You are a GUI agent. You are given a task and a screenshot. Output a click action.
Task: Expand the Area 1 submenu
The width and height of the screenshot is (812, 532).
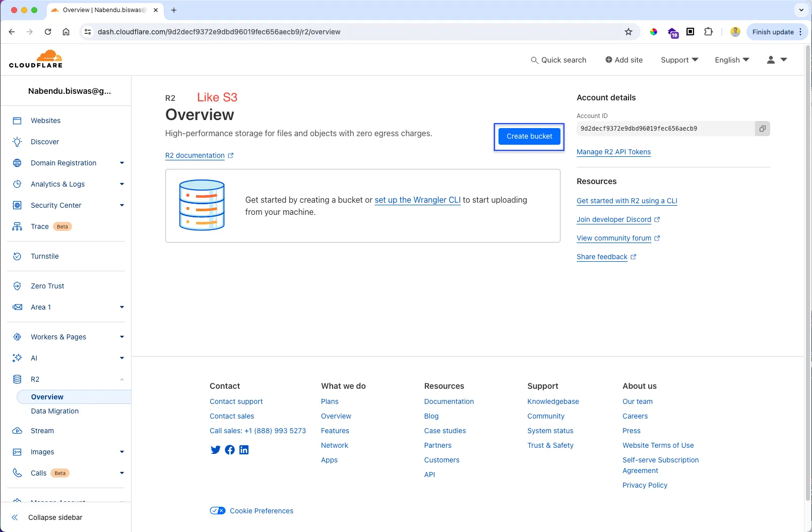click(x=122, y=307)
